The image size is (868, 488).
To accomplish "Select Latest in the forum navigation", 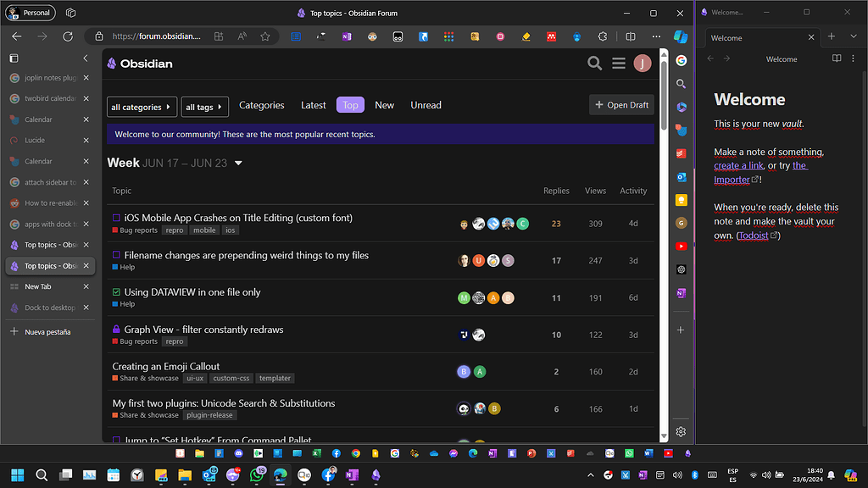I will click(313, 104).
